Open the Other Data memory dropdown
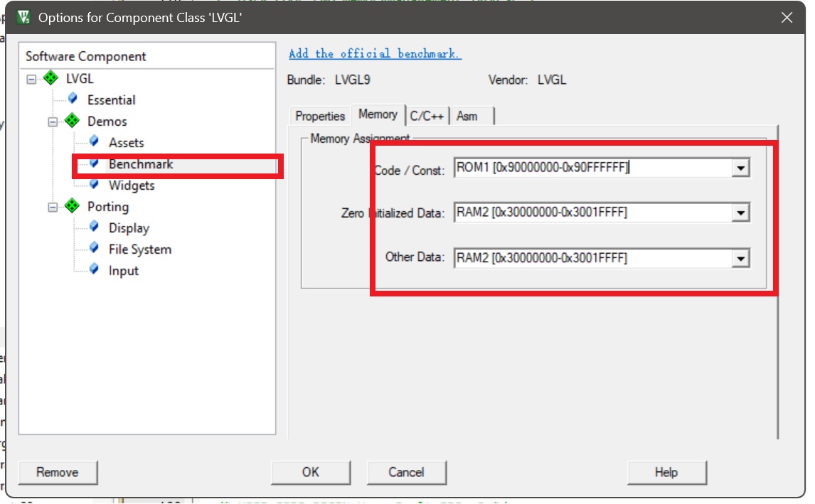 coord(740,258)
